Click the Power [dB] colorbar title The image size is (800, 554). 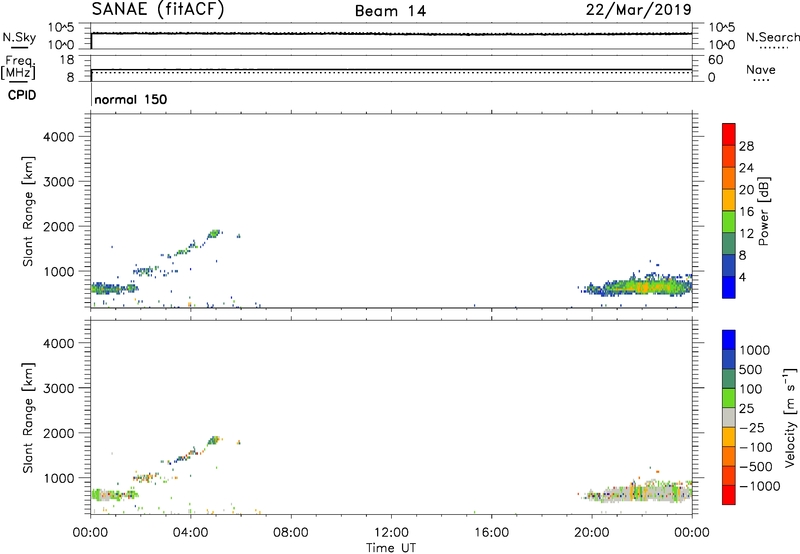763,211
